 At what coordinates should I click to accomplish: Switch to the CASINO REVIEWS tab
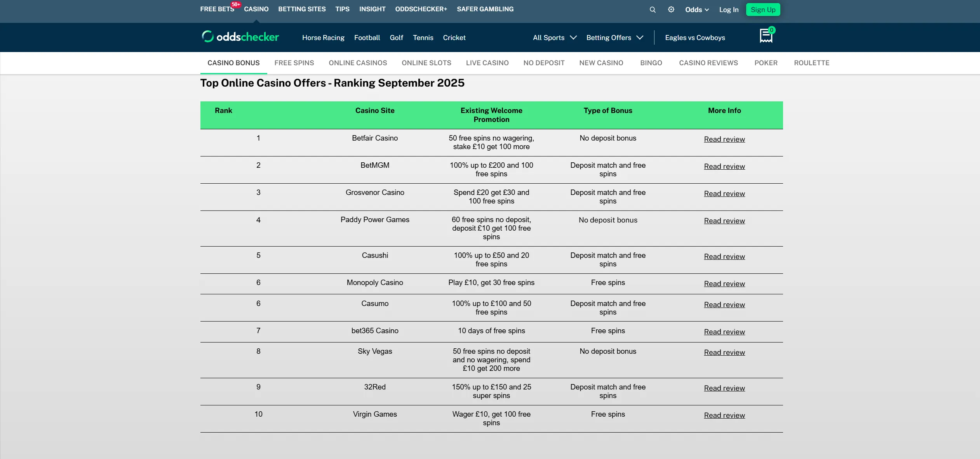click(708, 63)
